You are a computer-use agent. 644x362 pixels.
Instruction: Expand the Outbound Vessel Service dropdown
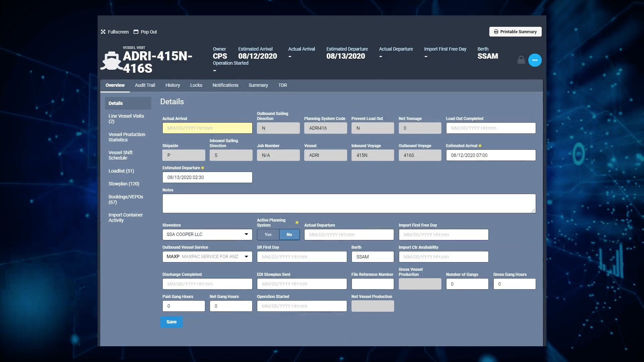[x=247, y=257]
